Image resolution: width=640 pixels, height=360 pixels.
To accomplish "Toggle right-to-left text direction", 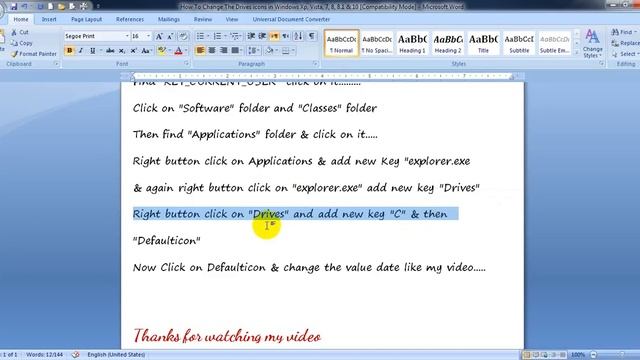I will point(286,36).
